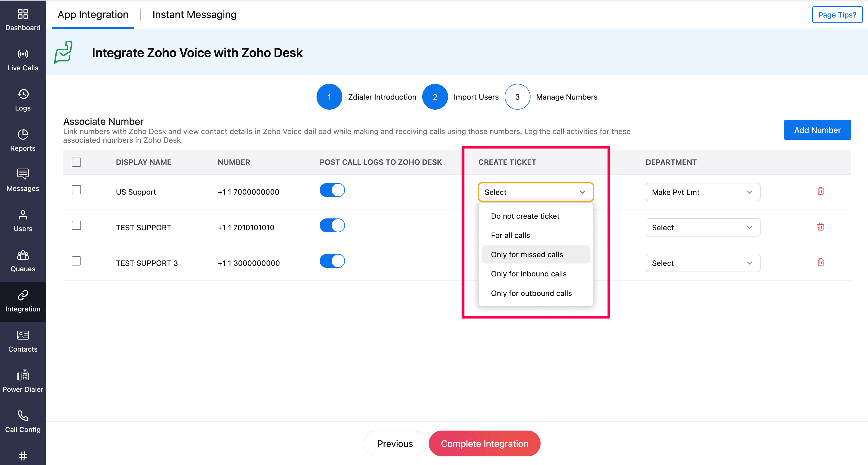Open Power Dialer from sidebar

pyautogui.click(x=23, y=381)
